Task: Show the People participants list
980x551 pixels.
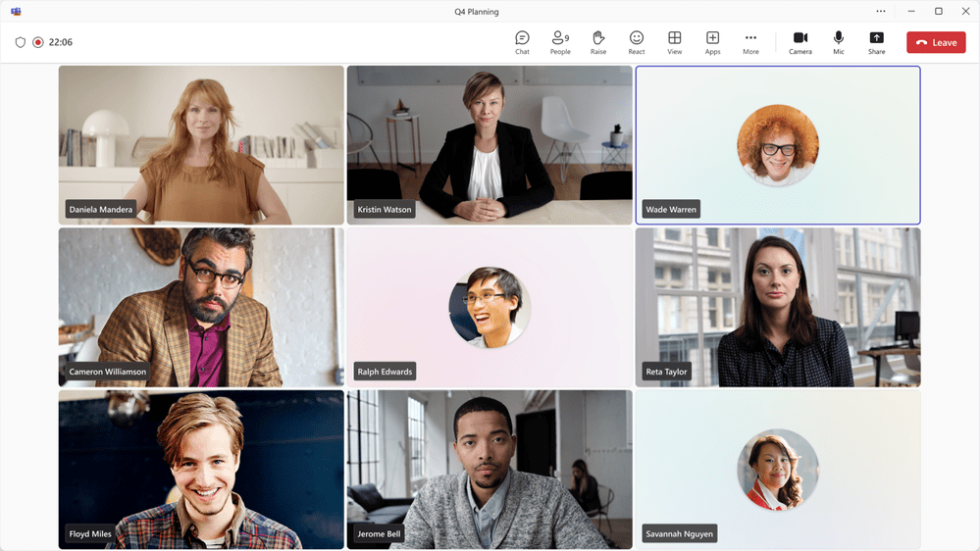Action: tap(560, 42)
